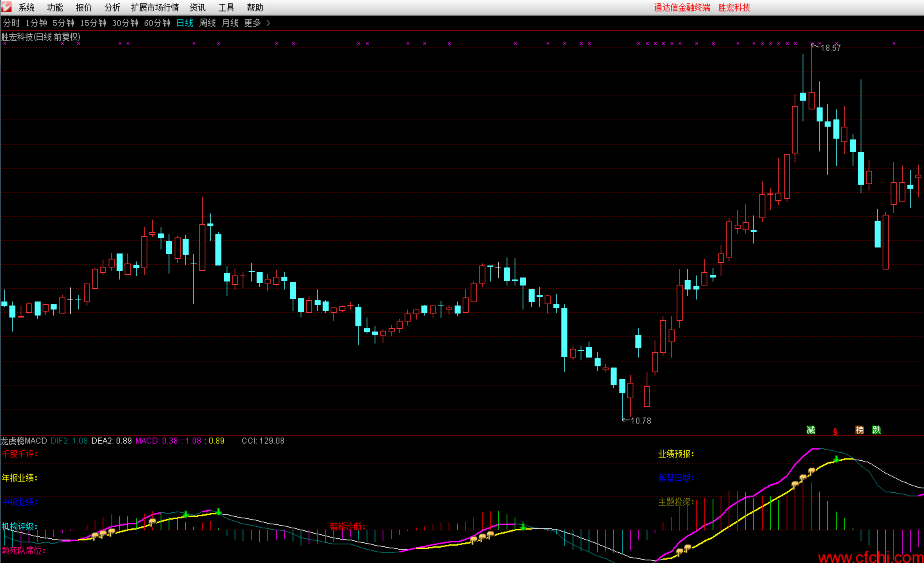924x563 pixels.
Task: Open the 业绩预报 link
Action: click(677, 454)
